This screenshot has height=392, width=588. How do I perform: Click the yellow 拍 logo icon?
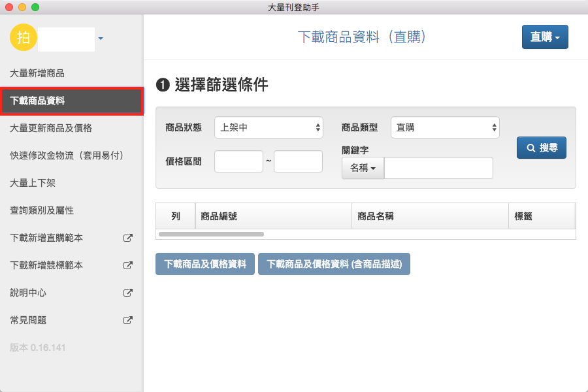24,38
